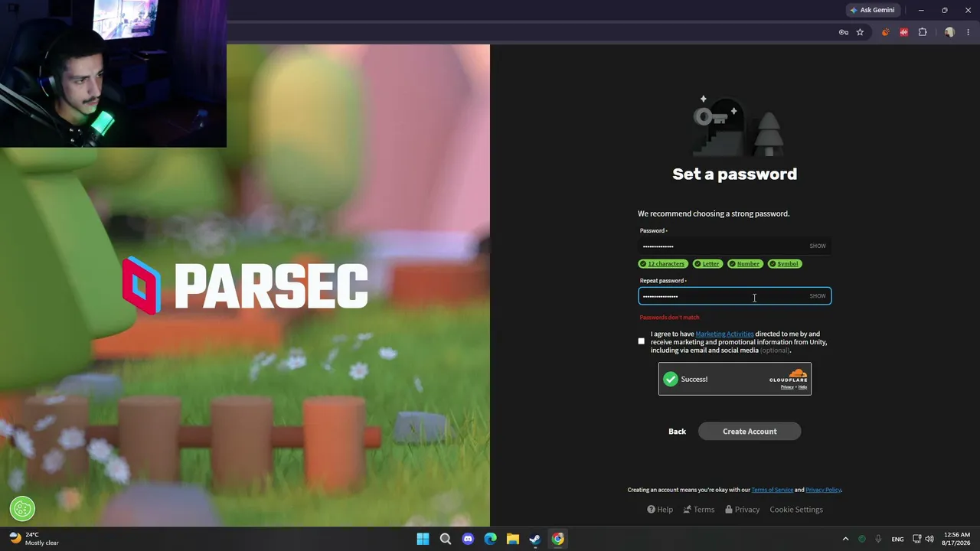Open Cookie Settings in the footer
This screenshot has height=551, width=980.
click(x=796, y=510)
